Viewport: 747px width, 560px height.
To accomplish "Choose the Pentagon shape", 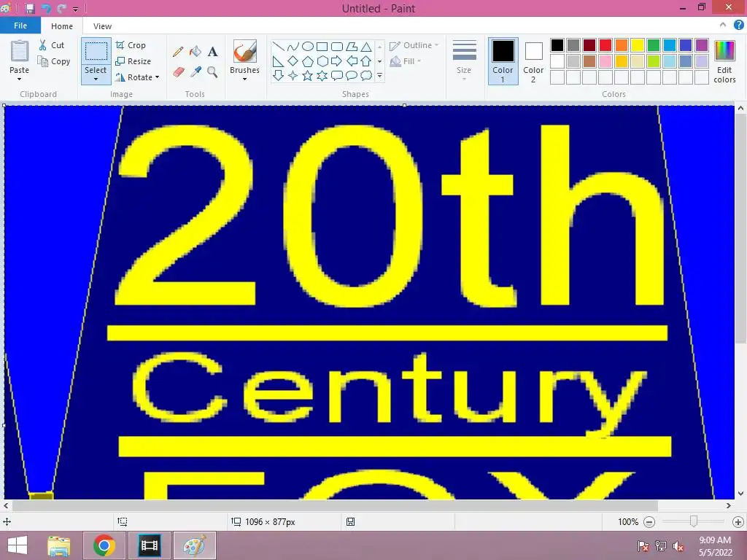I will click(308, 61).
